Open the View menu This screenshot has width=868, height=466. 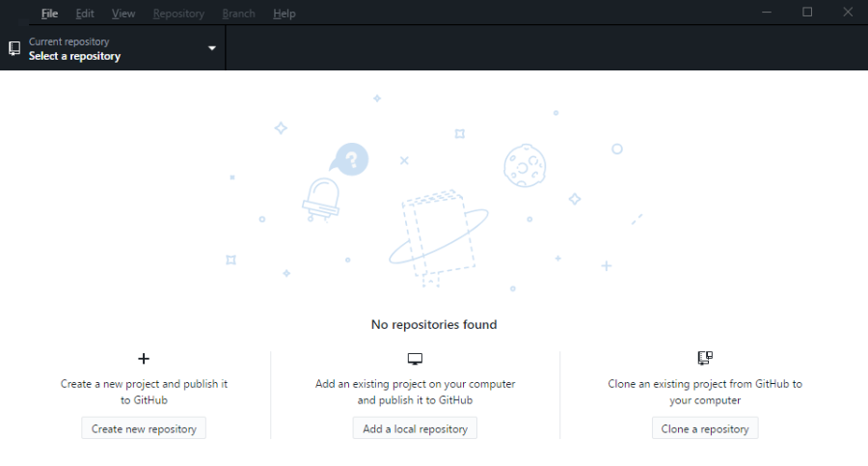coord(122,14)
